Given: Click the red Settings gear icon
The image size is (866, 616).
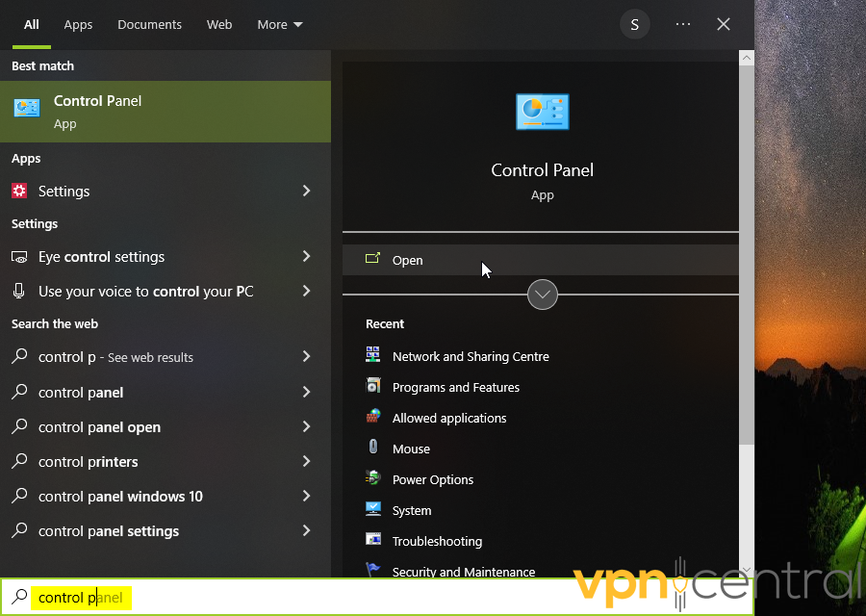Looking at the screenshot, I should tap(19, 191).
